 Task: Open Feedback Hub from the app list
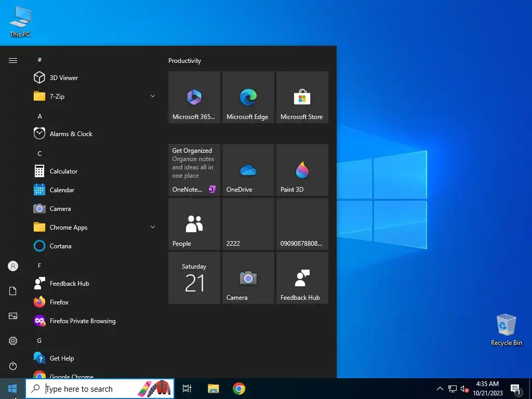pyautogui.click(x=95, y=283)
